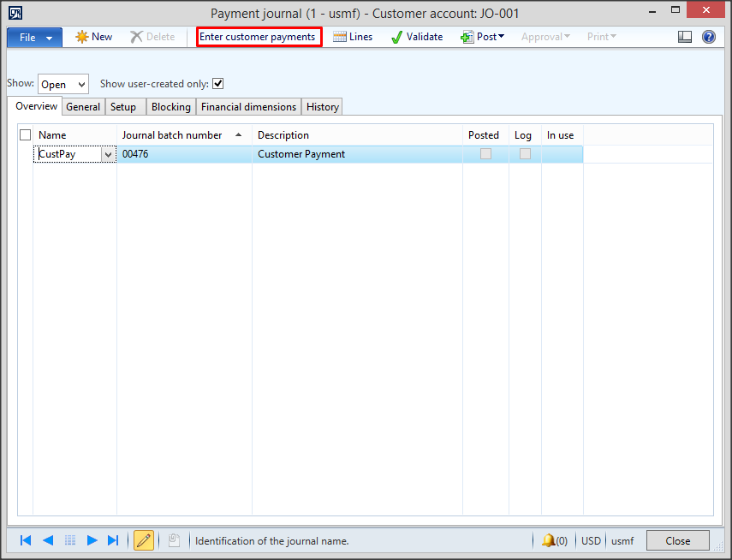Jump to last record with the navigation arrows

[112, 540]
